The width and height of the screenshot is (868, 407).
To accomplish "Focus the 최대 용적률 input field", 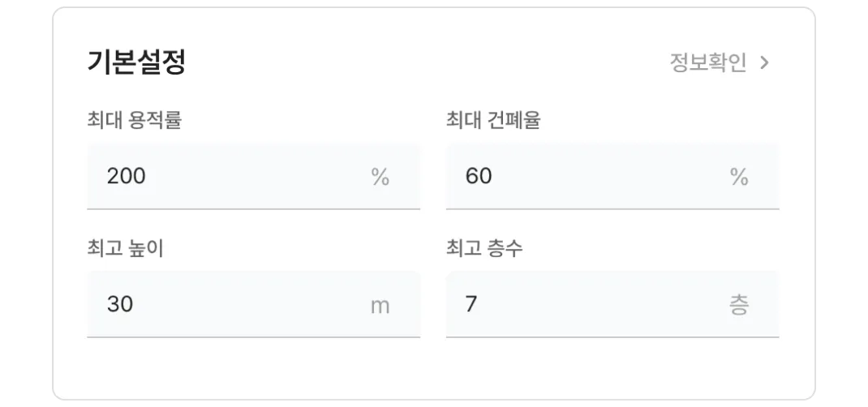I will [x=254, y=177].
